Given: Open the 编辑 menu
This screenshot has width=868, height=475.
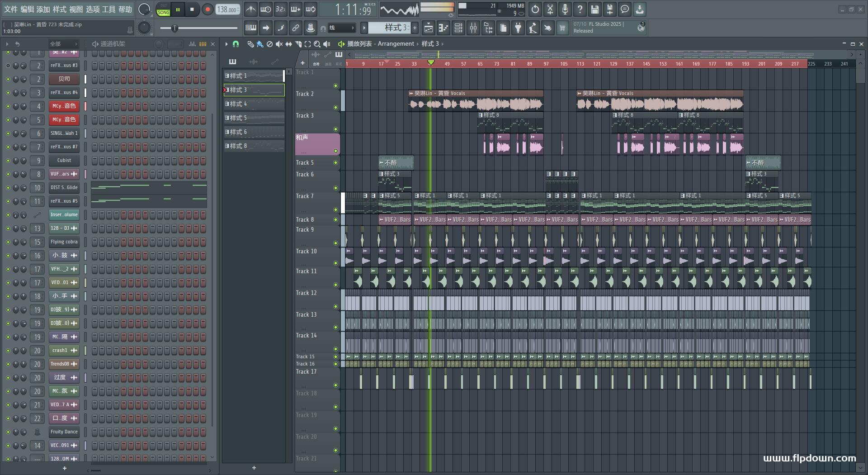Looking at the screenshot, I should [x=27, y=9].
